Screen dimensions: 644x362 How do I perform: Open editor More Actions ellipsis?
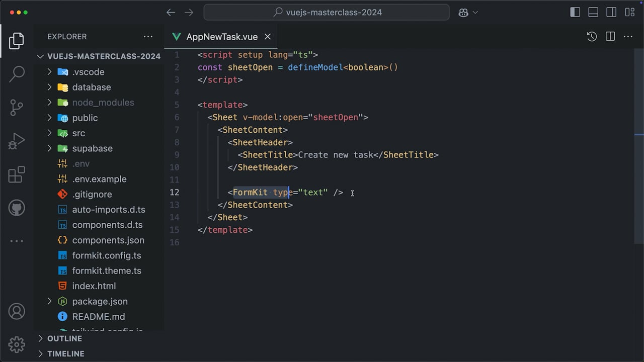[x=628, y=37]
